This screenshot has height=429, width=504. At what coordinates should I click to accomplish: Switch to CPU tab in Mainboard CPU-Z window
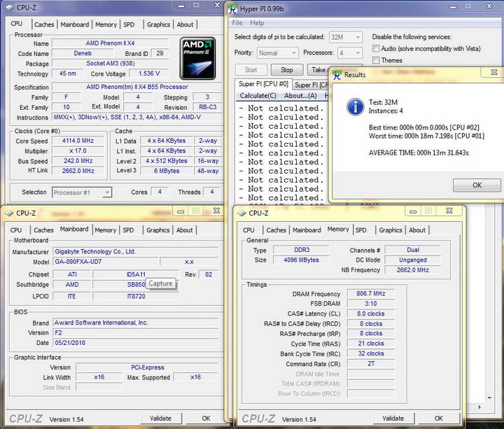(x=16, y=230)
